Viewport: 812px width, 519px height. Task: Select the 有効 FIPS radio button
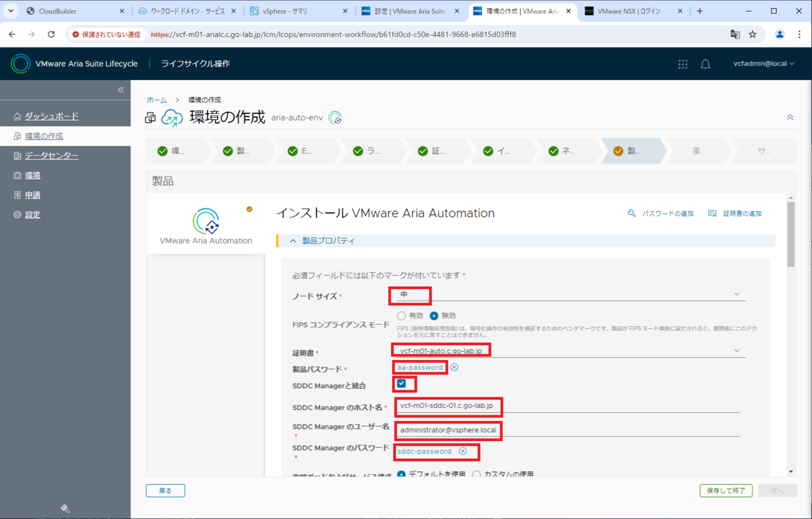click(401, 315)
